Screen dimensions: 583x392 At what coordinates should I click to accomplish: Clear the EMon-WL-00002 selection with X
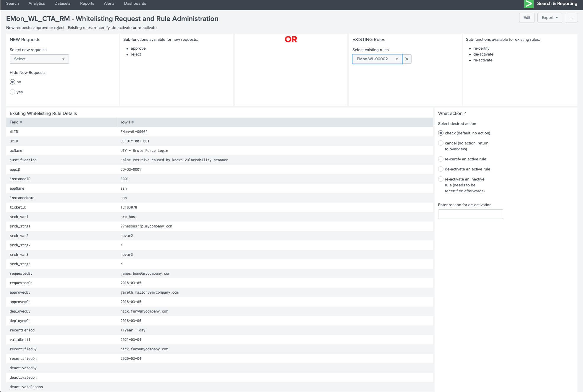pos(407,59)
